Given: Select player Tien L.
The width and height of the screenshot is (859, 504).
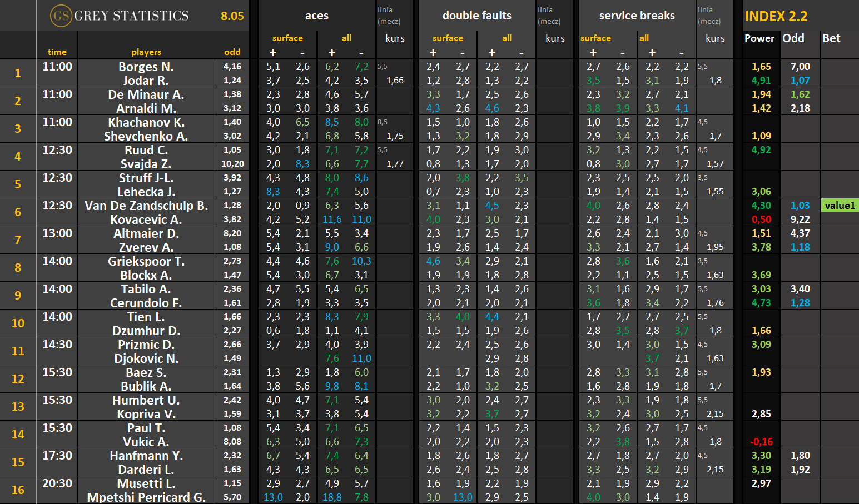Looking at the screenshot, I should 146,317.
